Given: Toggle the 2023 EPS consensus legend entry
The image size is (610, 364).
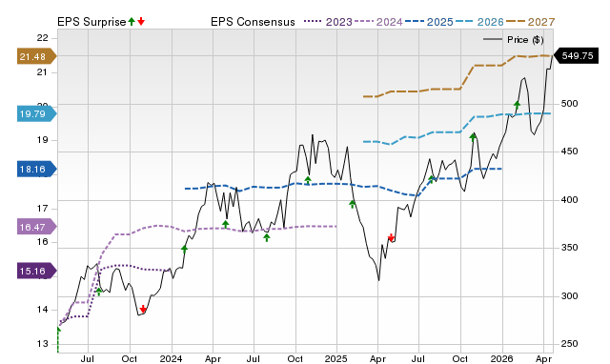Looking at the screenshot, I should 328,22.
